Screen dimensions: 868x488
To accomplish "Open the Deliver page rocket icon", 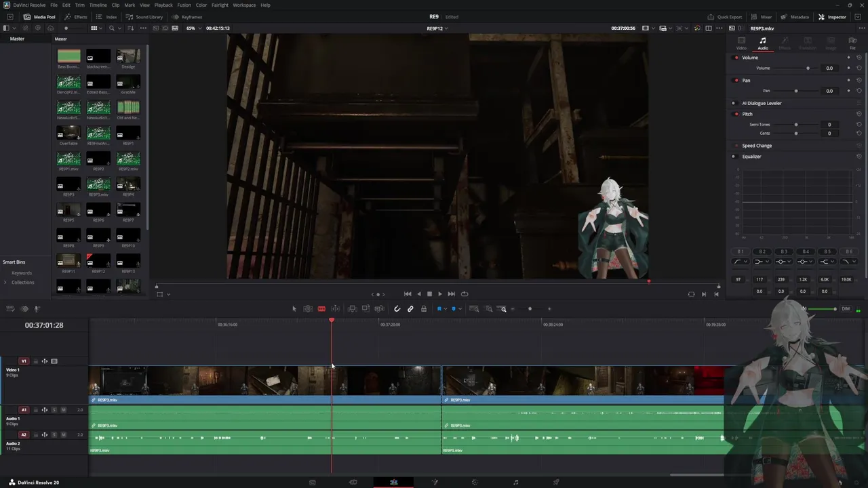I will 556,483.
